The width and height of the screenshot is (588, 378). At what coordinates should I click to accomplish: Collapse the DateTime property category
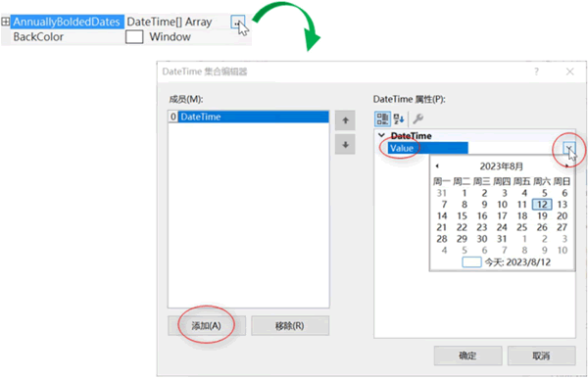coord(382,135)
